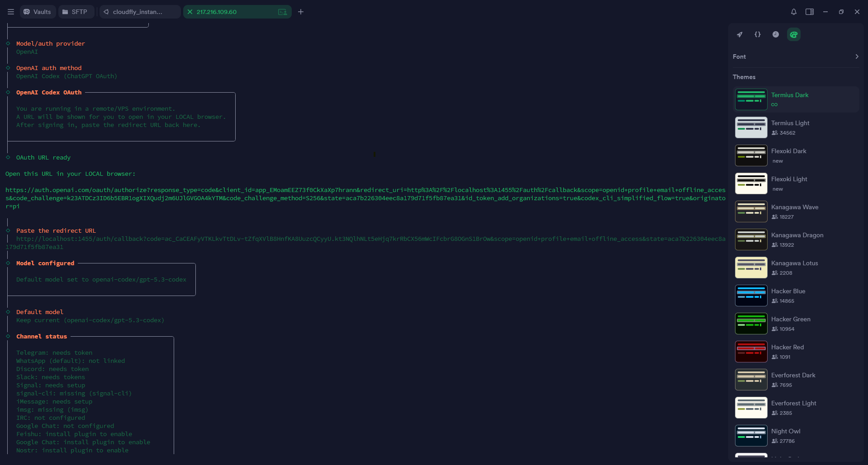Select the 217.216.109.60 terminal tab

click(237, 12)
